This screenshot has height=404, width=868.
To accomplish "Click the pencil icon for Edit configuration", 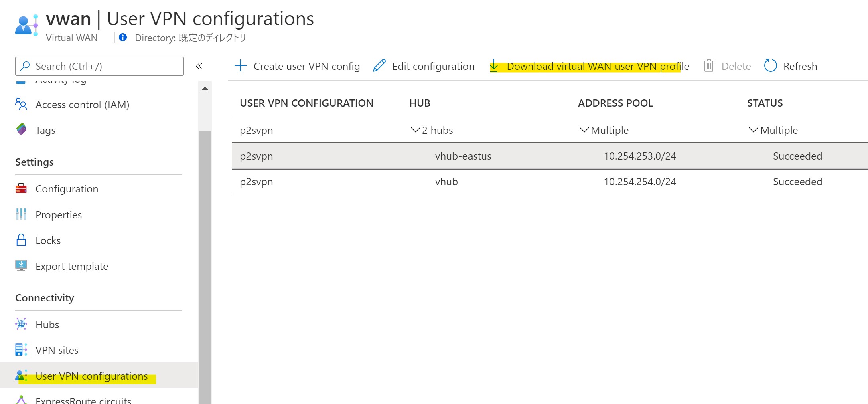I will (379, 66).
